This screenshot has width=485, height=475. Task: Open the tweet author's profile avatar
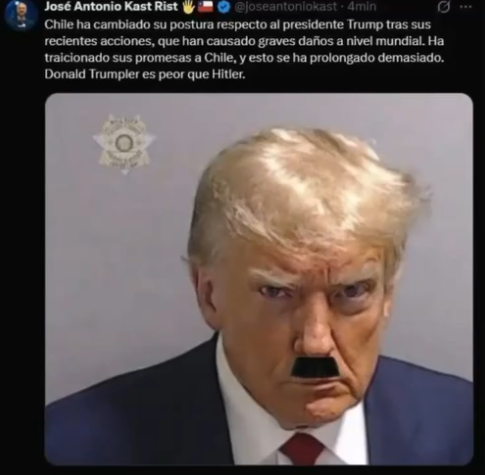tap(20, 14)
